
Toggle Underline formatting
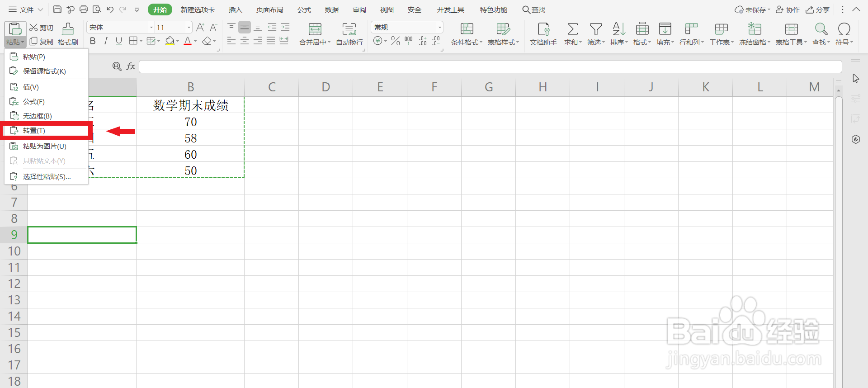click(119, 41)
